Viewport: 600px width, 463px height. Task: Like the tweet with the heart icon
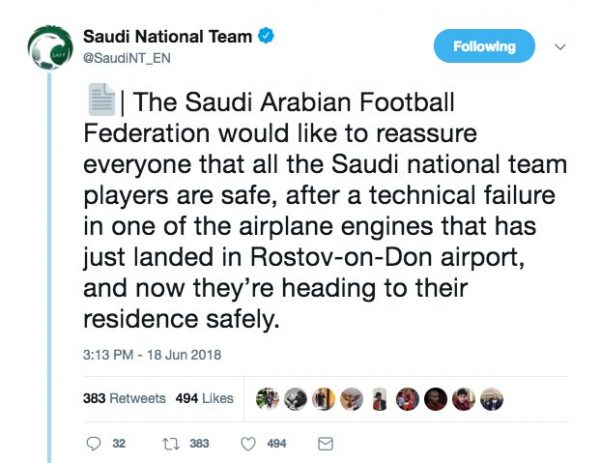coord(248,443)
